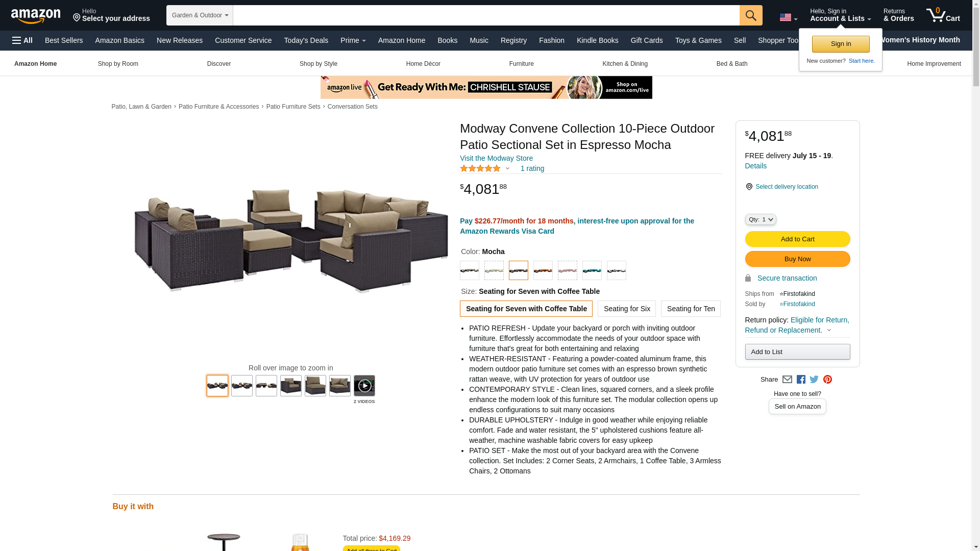This screenshot has height=551, width=980.
Task: Click the search magnifier button
Action: (x=751, y=15)
